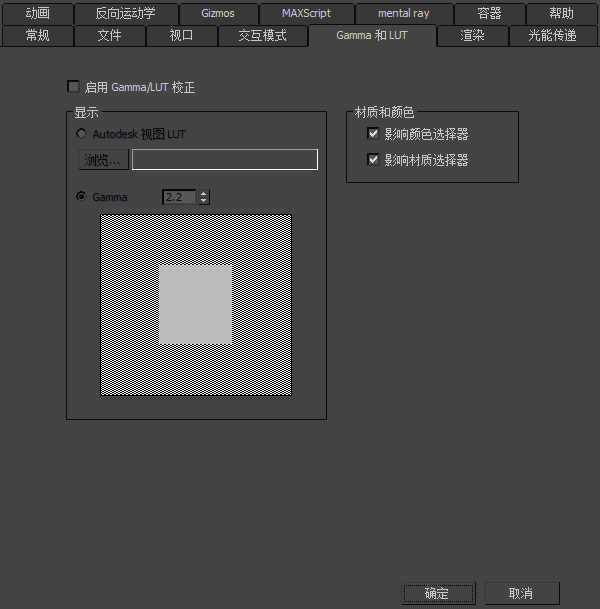Viewport: 600px width, 609px height.
Task: Click the 浏览... button
Action: [103, 160]
